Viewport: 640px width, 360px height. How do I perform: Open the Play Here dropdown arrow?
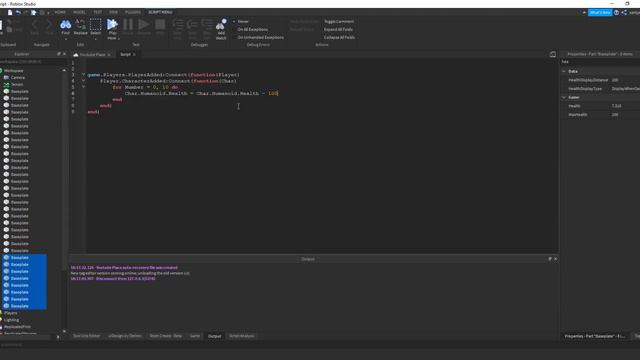pos(118,38)
